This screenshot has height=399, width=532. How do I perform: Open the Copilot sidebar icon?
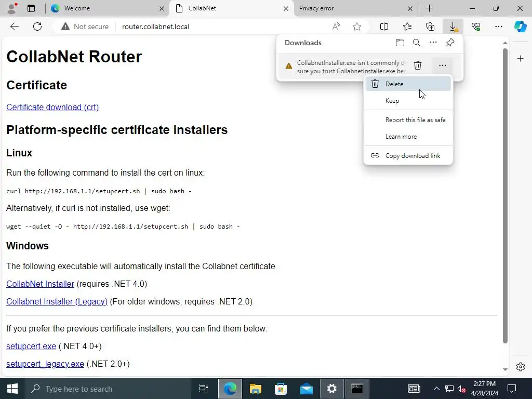520,26
